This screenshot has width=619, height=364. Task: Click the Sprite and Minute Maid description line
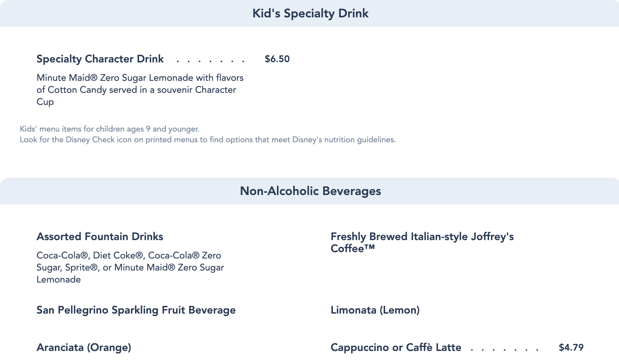[x=130, y=267]
